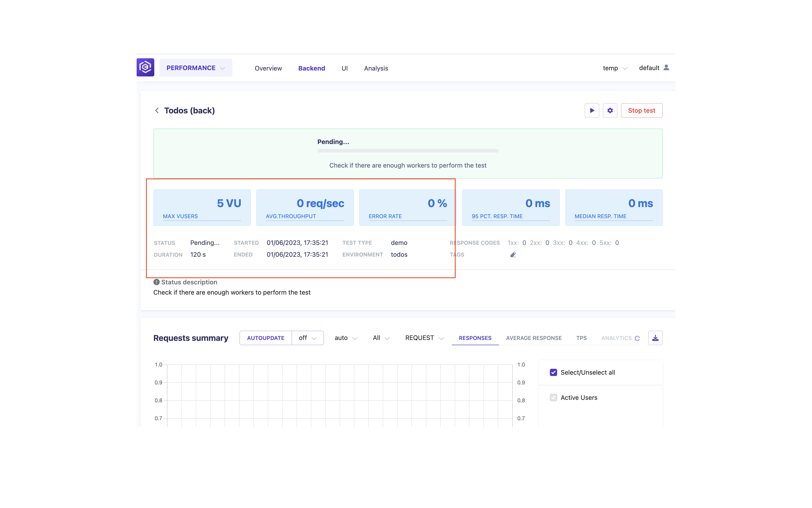Open test settings gear icon
Screen dimensions: 812x508
[x=610, y=110]
